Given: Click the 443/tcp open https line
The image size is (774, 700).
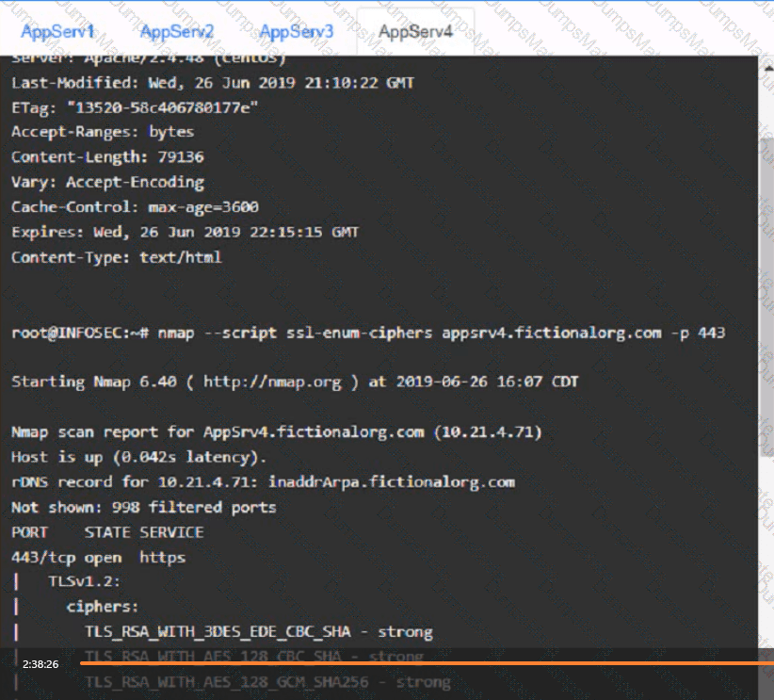Looking at the screenshot, I should pos(98,557).
